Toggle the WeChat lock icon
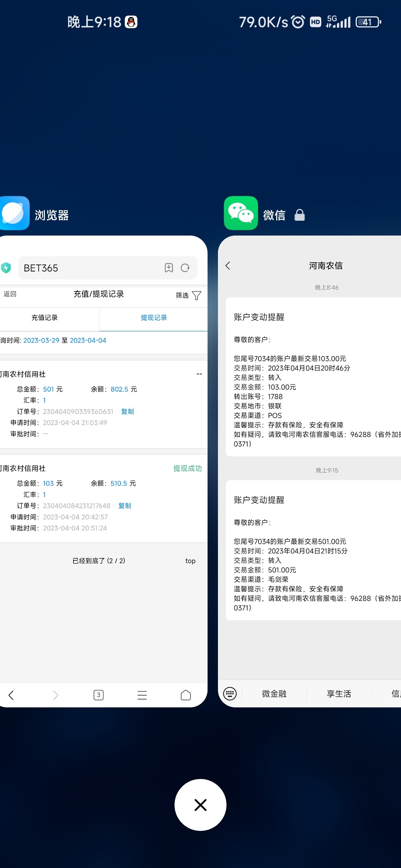 [300, 215]
